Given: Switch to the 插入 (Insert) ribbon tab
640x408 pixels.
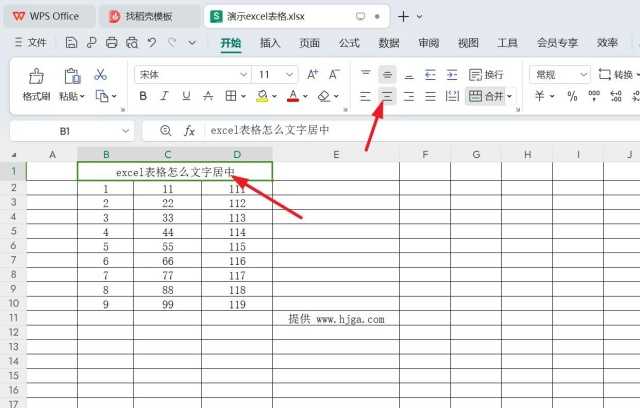Looking at the screenshot, I should [270, 43].
